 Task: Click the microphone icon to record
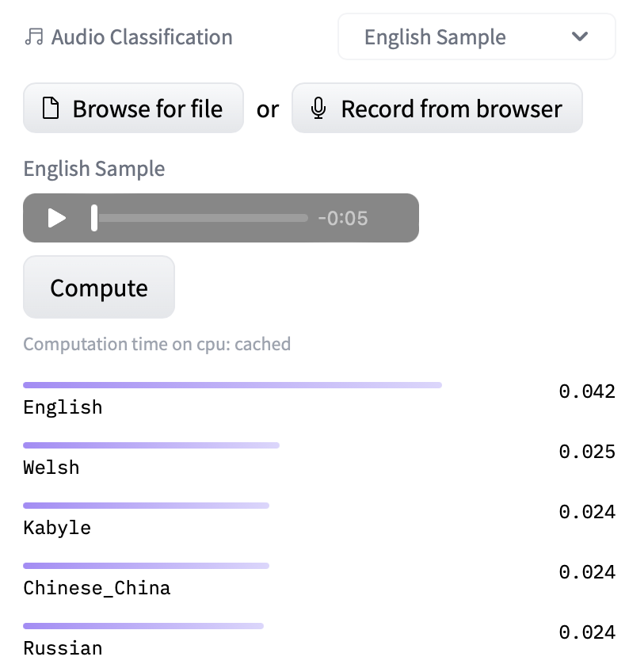point(318,109)
